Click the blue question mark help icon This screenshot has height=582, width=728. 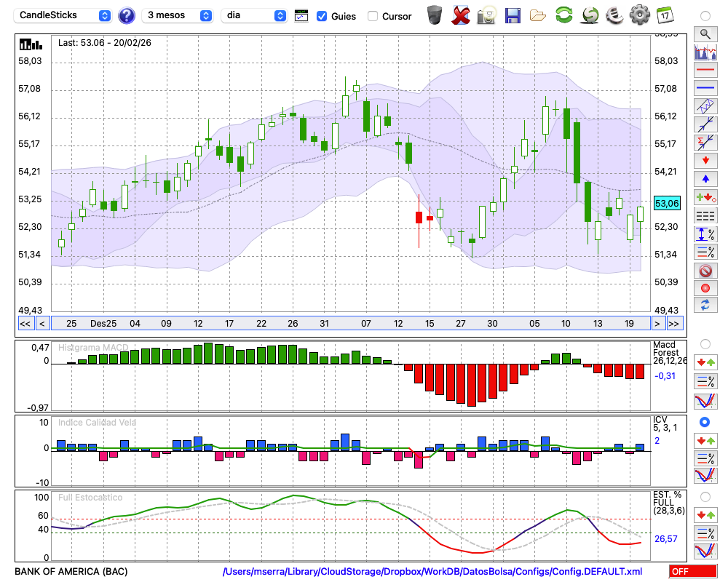tap(126, 16)
